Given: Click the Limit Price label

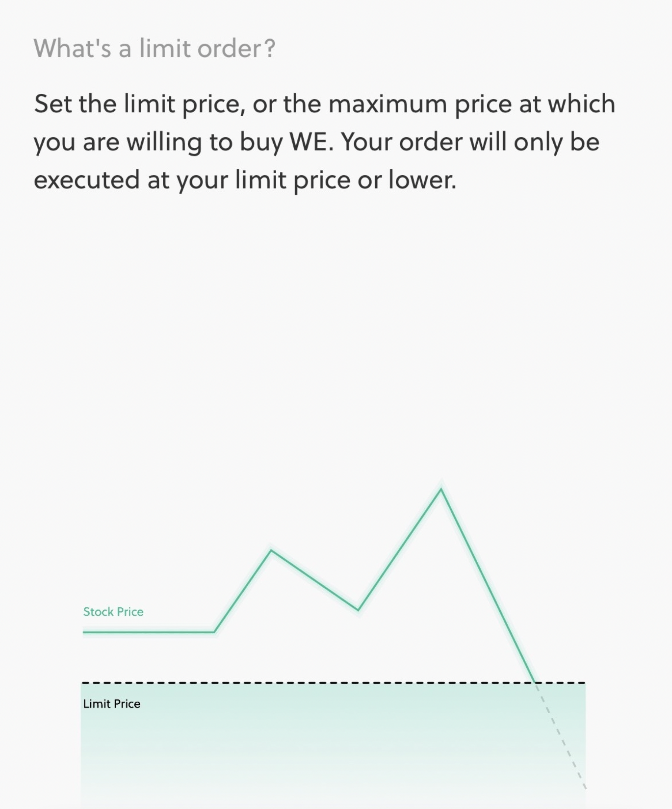Looking at the screenshot, I should click(x=112, y=704).
